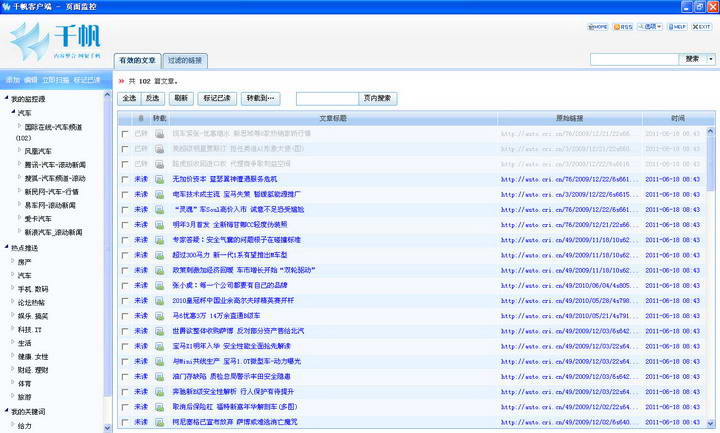Click repost icon for 宝马X1明年入华 row
This screenshot has width=720, height=433.
click(159, 346)
